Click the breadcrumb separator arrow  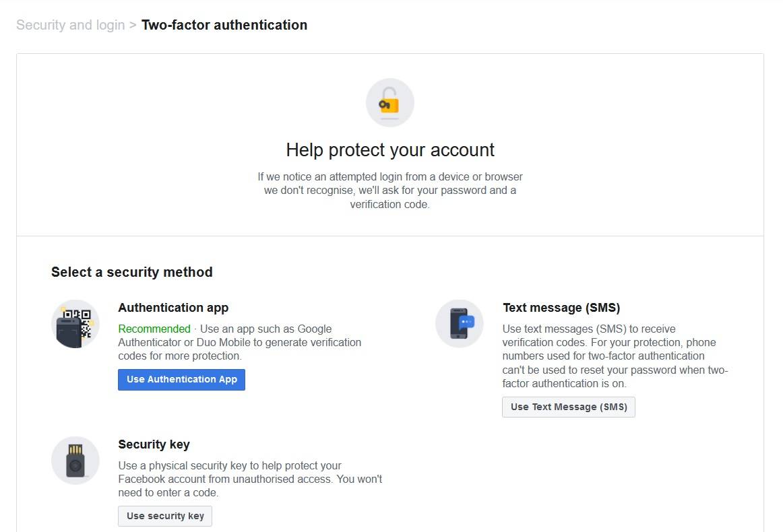pyautogui.click(x=133, y=25)
